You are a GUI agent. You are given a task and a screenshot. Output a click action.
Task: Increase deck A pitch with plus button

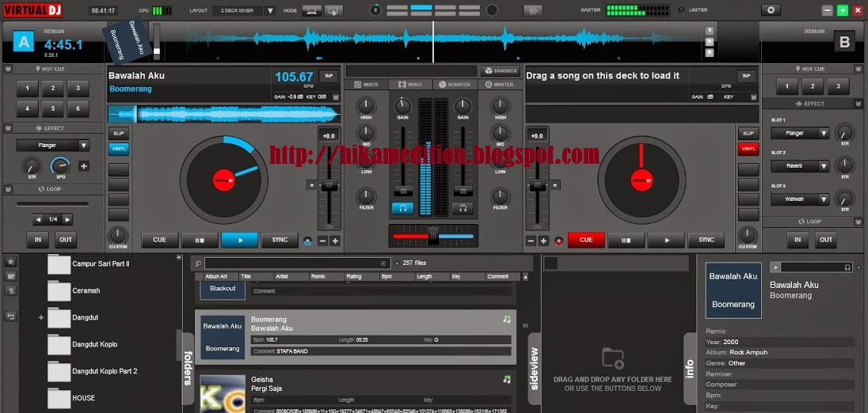[x=335, y=241]
